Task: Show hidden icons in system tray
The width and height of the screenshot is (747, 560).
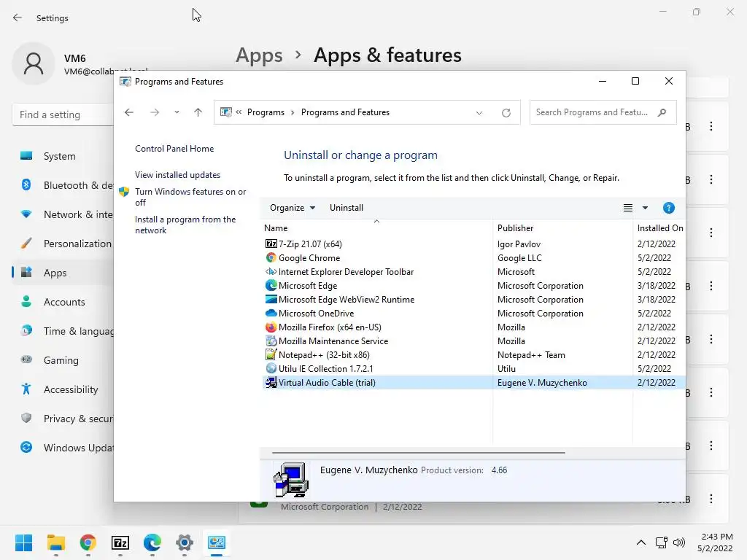Action: point(641,542)
